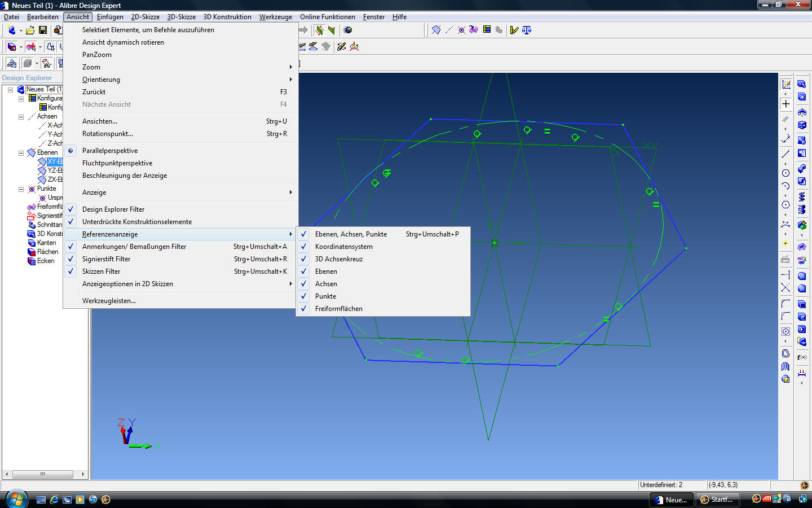812x508 pixels.
Task: Toggle Achsen in reference display submenu
Action: [x=383, y=284]
